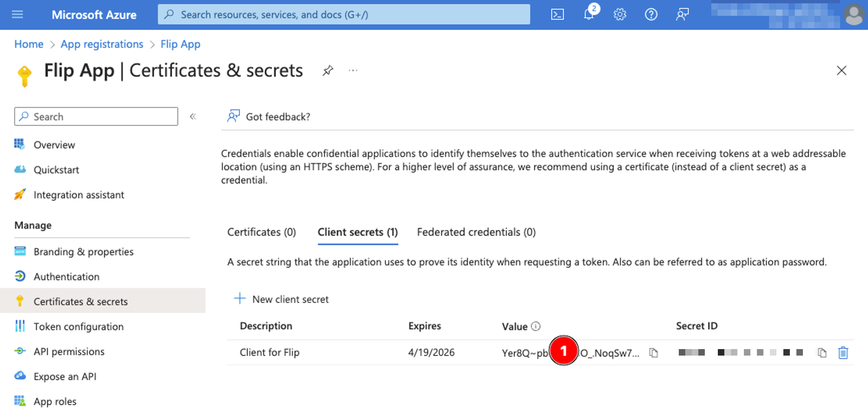This screenshot has height=415, width=868.
Task: Go to App registrations breadcrumb
Action: [102, 44]
